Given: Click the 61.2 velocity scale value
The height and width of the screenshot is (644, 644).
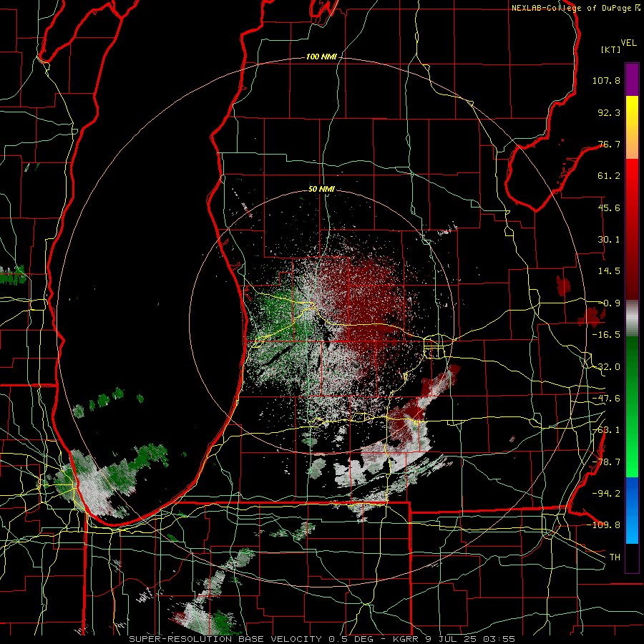Looking at the screenshot, I should tap(609, 176).
